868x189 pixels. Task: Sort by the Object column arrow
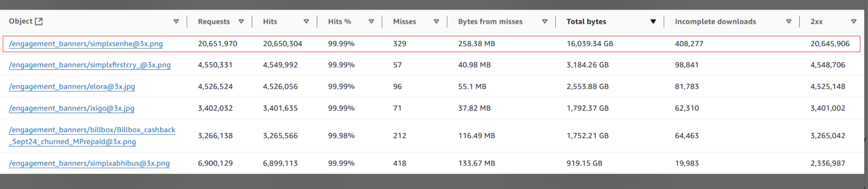176,22
